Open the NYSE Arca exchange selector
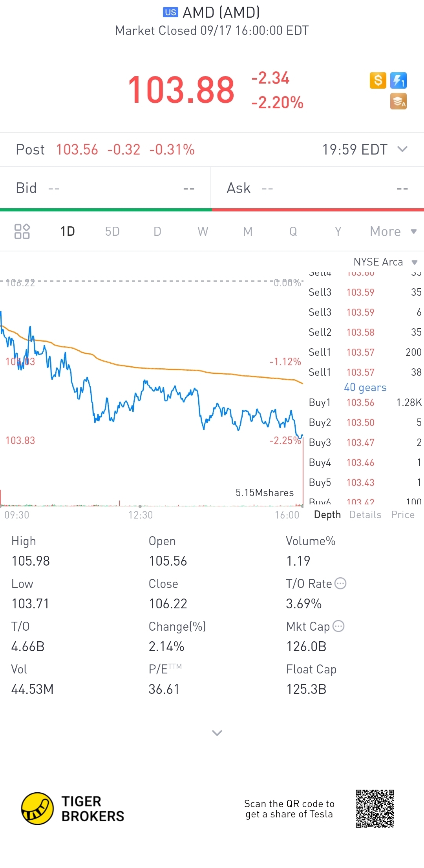This screenshot has width=424, height=868. tap(385, 262)
